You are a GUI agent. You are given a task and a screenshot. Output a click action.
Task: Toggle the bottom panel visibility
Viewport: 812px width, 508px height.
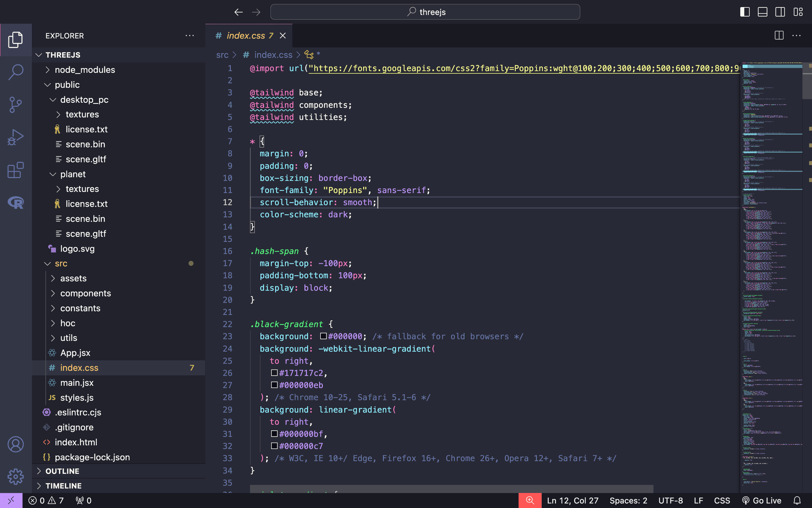click(x=762, y=12)
